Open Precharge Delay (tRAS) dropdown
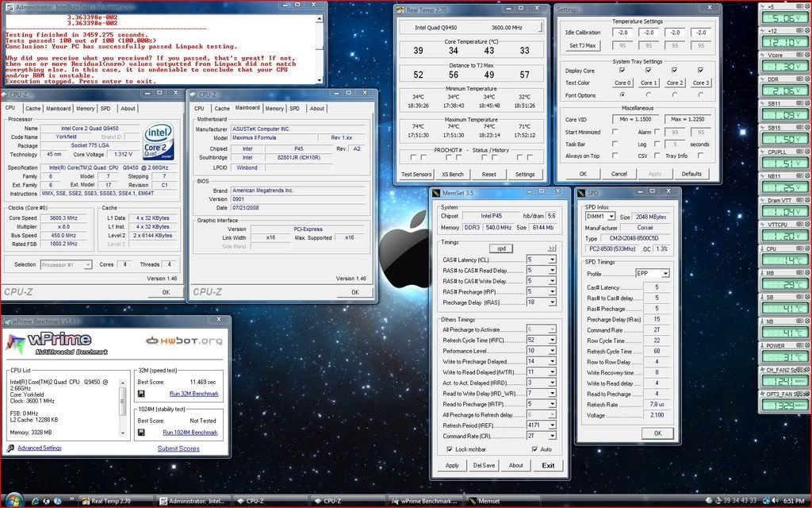Image resolution: width=812 pixels, height=508 pixels. (x=552, y=302)
